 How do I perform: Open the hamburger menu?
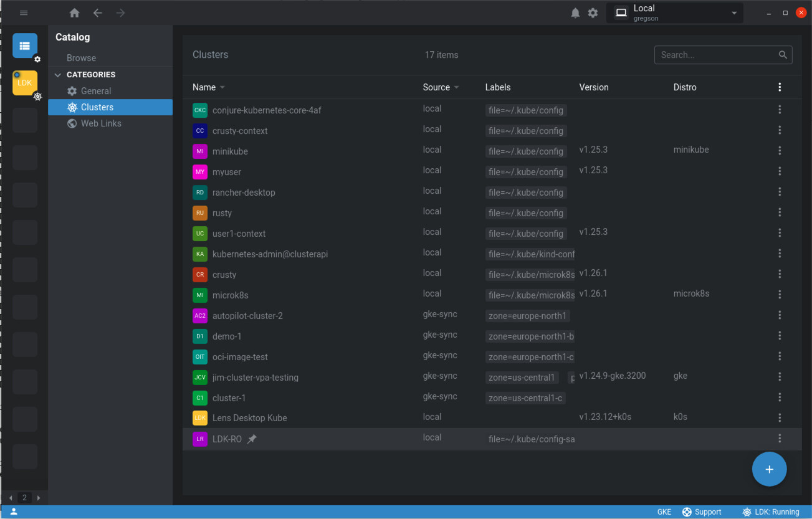(24, 13)
